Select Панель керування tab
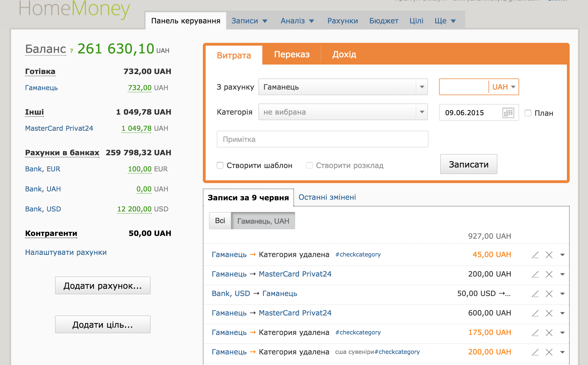Screen dimensions: 588x365 click(186, 21)
